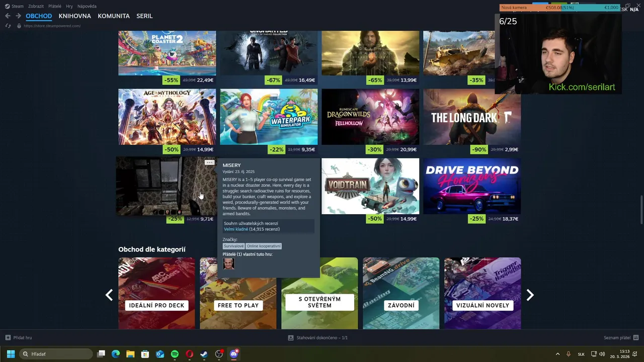Open the Nápověda menu

click(x=87, y=6)
